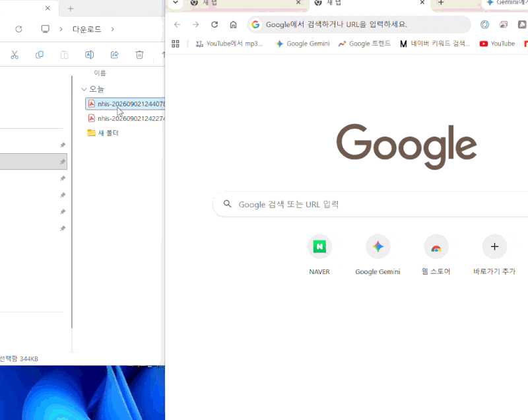528x420 pixels.
Task: Open the YouTube에서 mp3 bookmark
Action: (229, 44)
